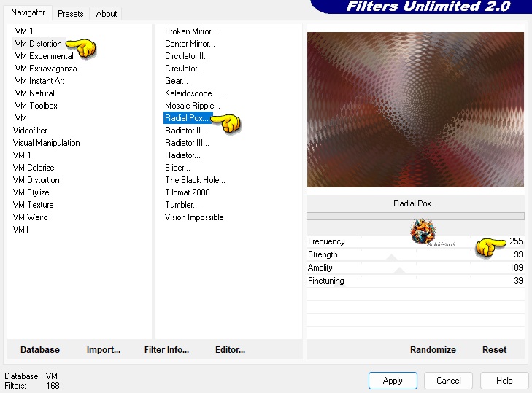
Task: Click the fox watermark logo under the preview
Action: pyautogui.click(x=423, y=233)
